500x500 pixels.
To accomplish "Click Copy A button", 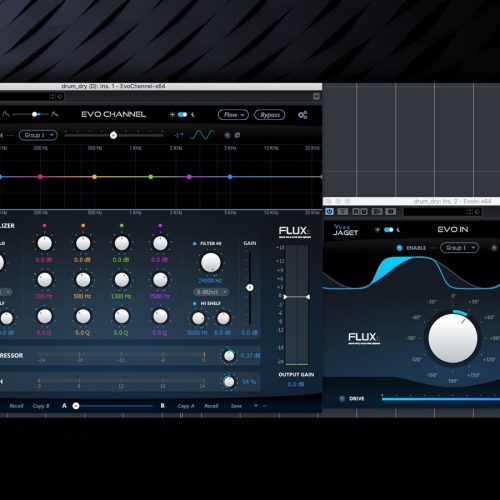I will 186,406.
